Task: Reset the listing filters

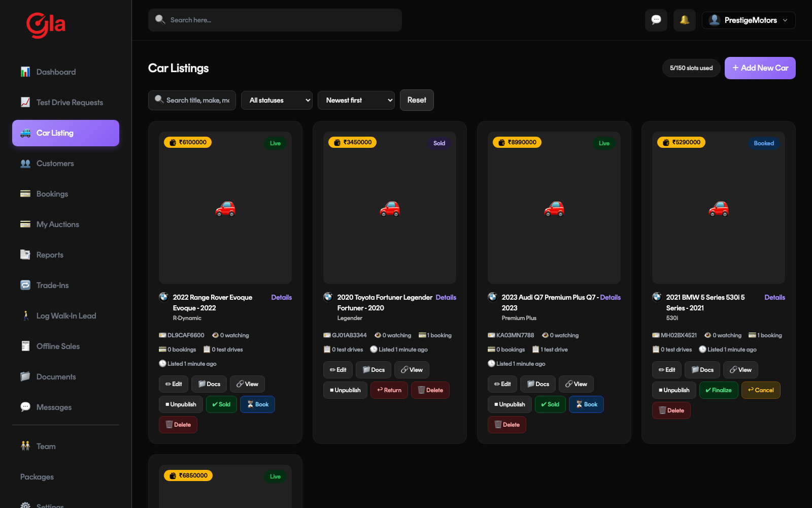Action: (x=417, y=100)
